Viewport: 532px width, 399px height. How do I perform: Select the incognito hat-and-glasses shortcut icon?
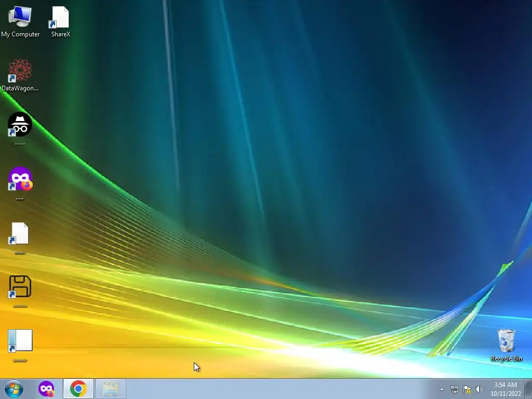tap(20, 124)
